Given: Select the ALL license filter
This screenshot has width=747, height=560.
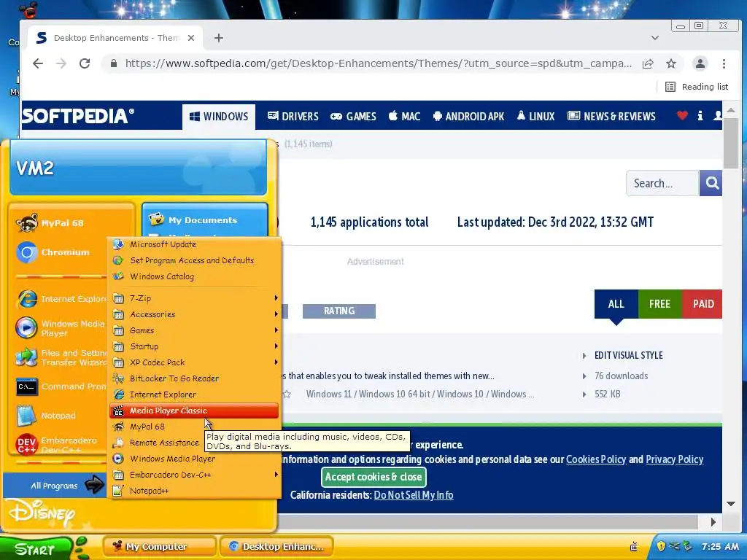Looking at the screenshot, I should coord(616,304).
